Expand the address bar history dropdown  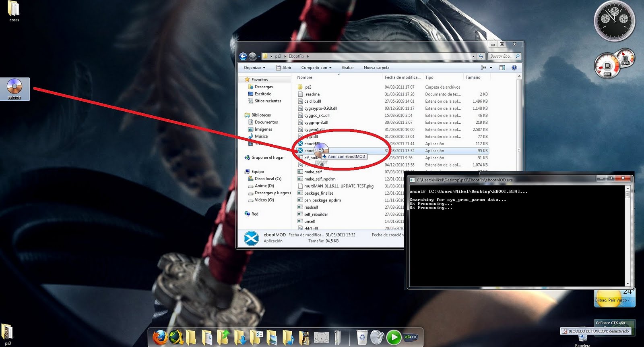pyautogui.click(x=474, y=56)
